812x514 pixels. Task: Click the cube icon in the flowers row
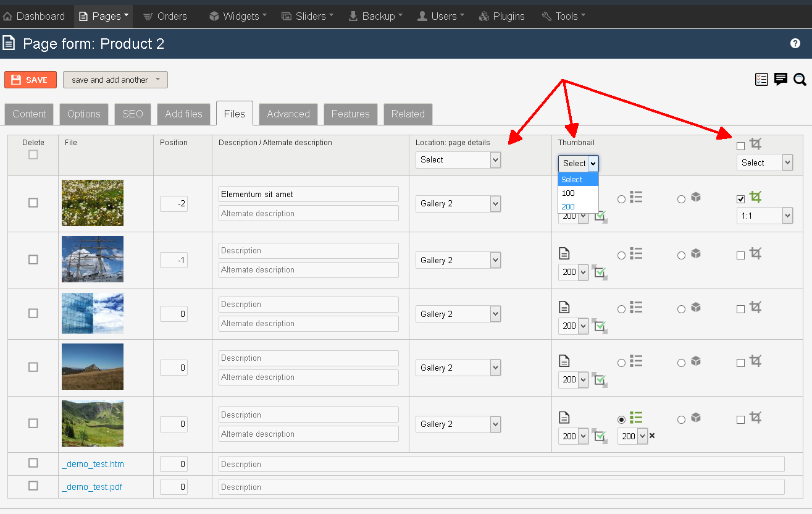[x=696, y=197]
